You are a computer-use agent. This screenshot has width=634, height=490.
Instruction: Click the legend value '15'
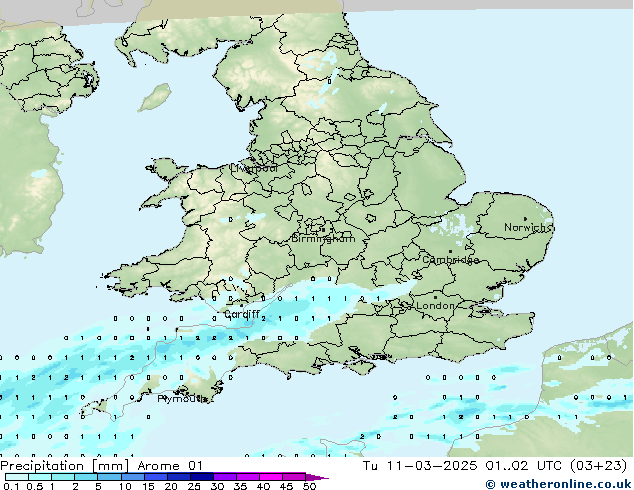tap(148, 486)
